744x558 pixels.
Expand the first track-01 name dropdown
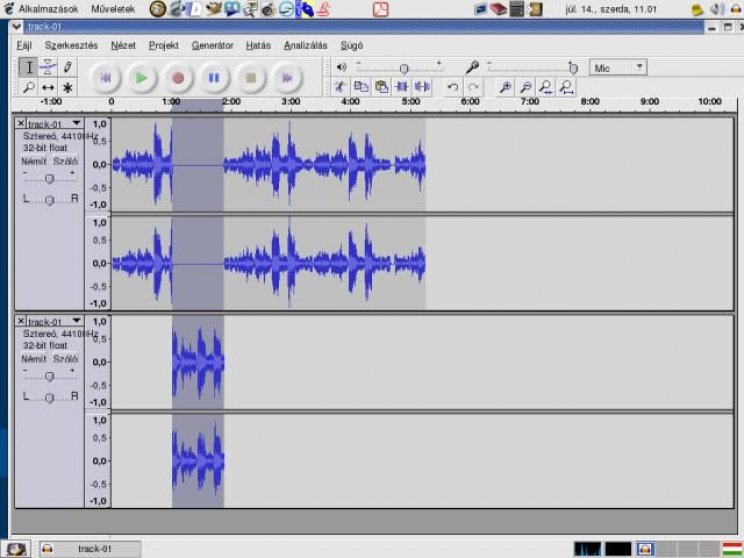click(76, 123)
